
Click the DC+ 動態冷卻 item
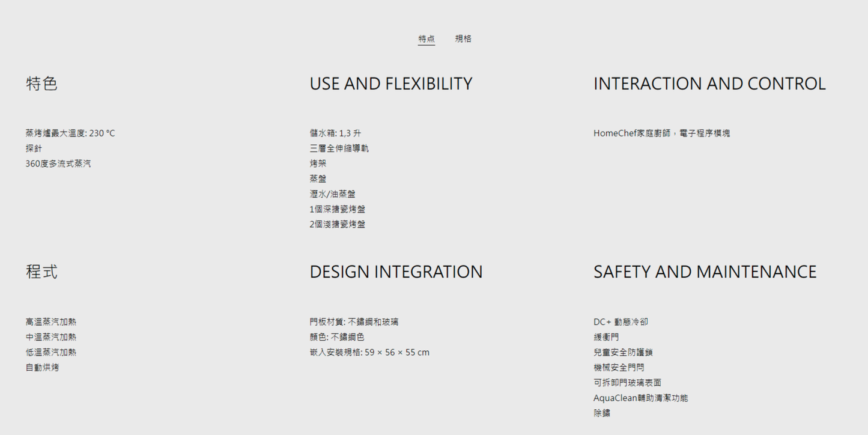point(621,322)
